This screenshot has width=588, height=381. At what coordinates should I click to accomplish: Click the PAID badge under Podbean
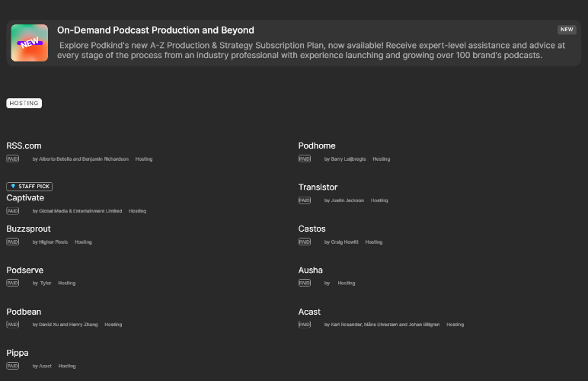[12, 325]
